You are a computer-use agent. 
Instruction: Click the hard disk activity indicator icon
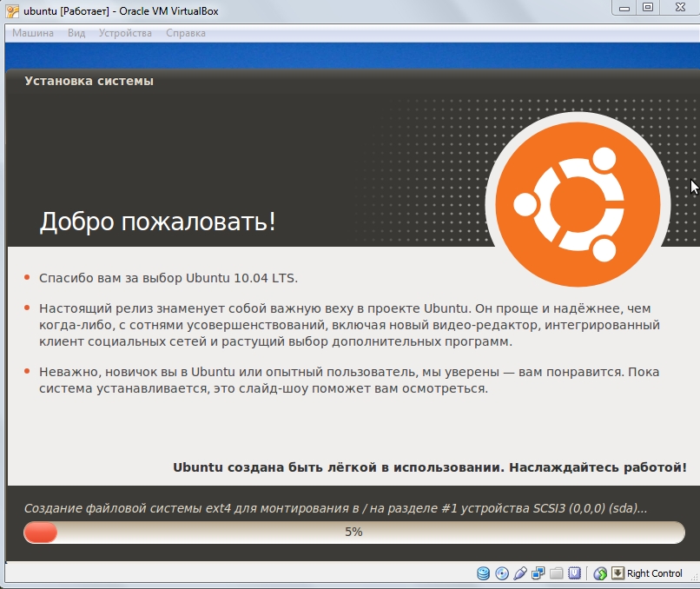[483, 572]
